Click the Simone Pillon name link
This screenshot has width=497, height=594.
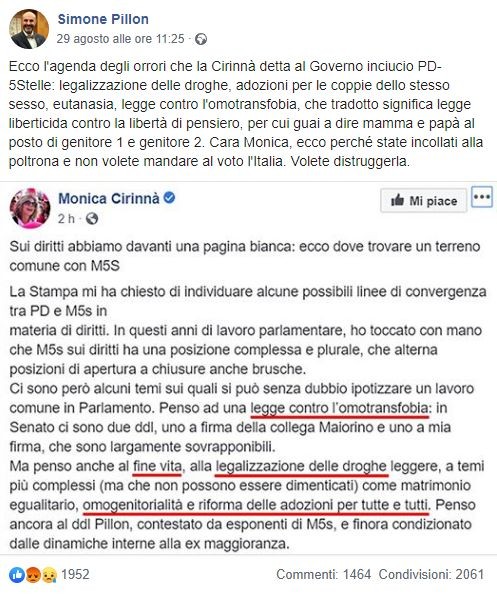103,19
